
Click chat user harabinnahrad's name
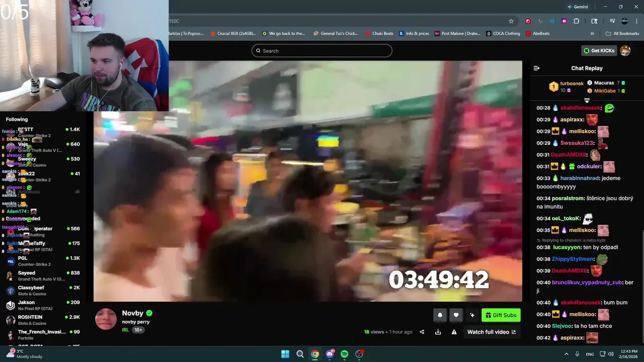coord(580,178)
